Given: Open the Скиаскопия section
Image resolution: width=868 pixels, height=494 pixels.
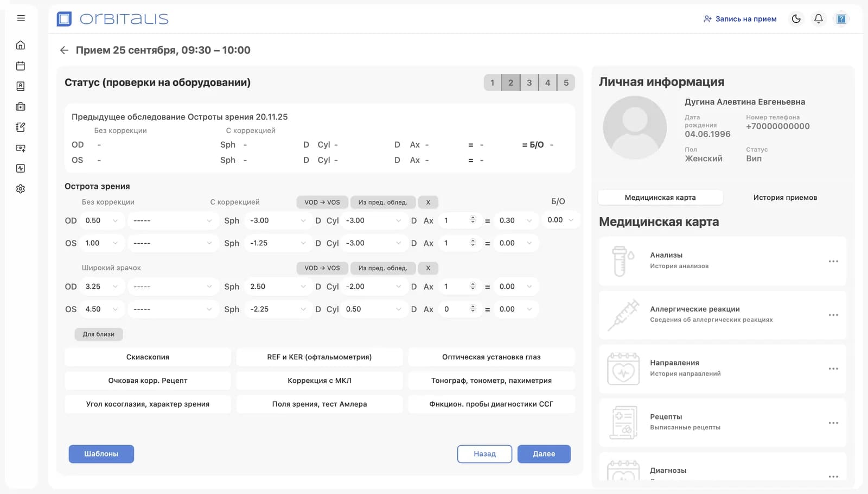Looking at the screenshot, I should [x=148, y=357].
